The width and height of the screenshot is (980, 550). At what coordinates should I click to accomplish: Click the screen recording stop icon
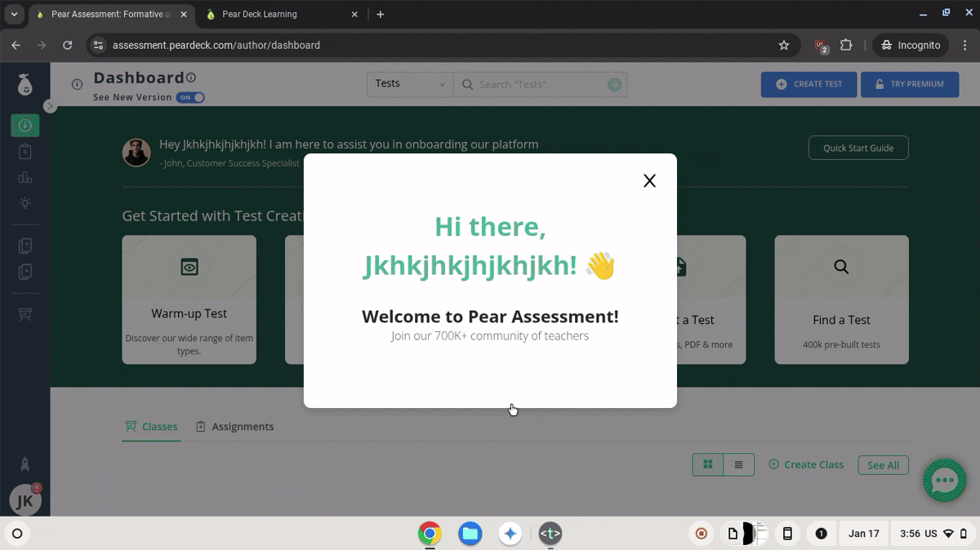[x=701, y=534]
